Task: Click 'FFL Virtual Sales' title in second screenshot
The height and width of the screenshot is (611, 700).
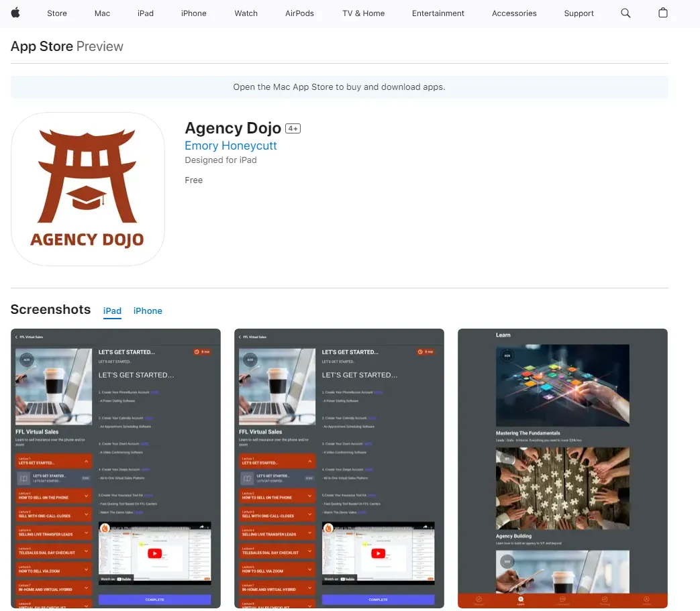Action: (260, 432)
